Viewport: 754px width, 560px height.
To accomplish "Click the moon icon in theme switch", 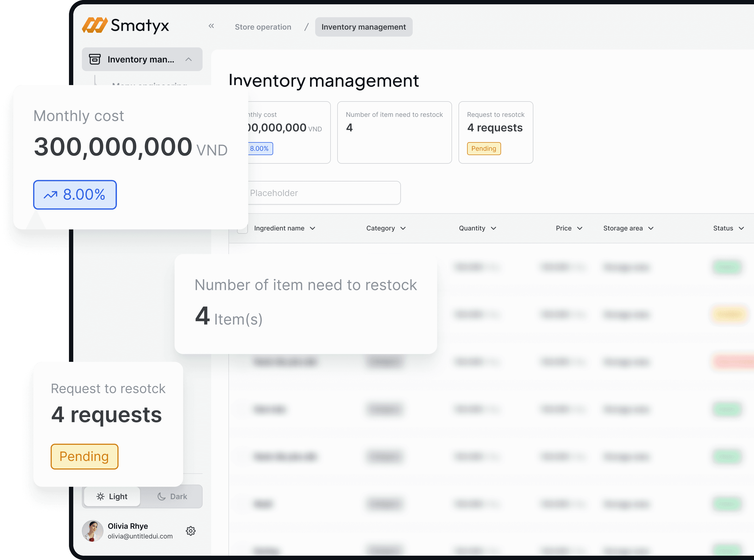I will [161, 497].
